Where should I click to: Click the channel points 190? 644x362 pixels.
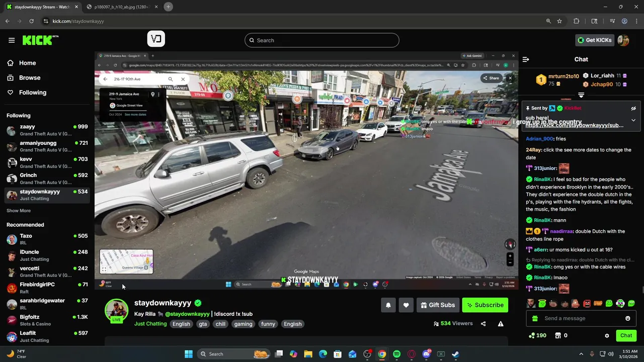(537, 335)
